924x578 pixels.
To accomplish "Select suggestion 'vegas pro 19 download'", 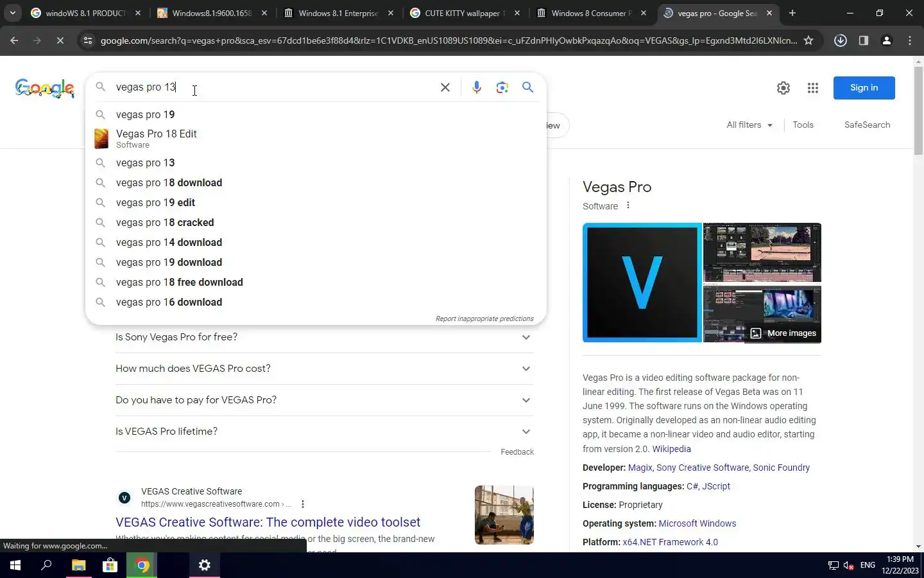I will click(x=316, y=262).
